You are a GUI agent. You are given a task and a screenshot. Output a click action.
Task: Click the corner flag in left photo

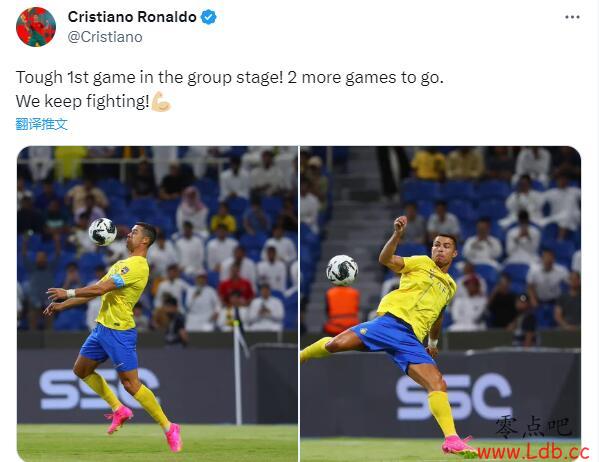tap(239, 371)
